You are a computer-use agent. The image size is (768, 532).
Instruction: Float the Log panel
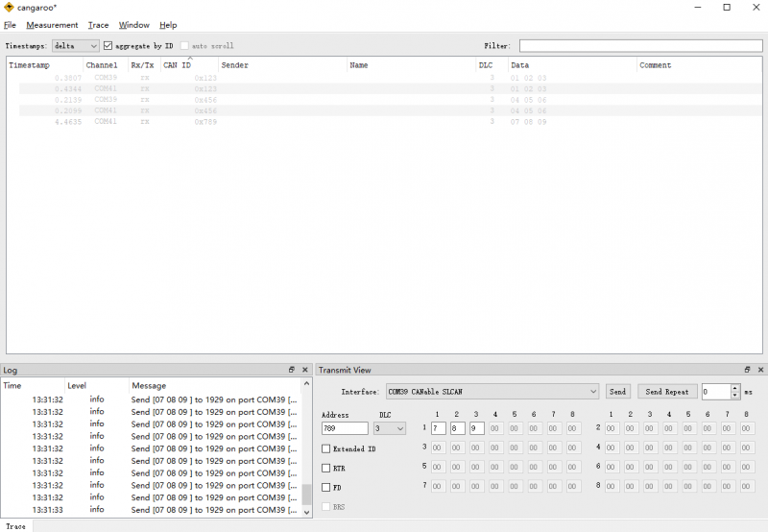pos(292,370)
